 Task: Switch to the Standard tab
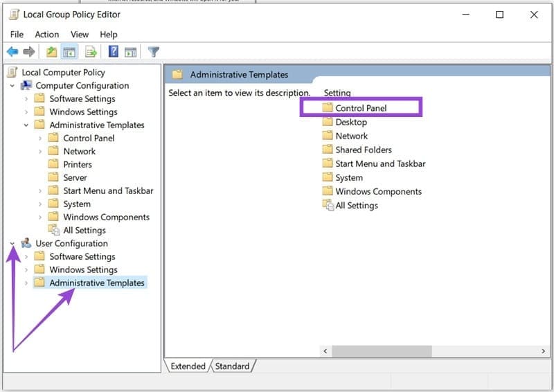point(232,366)
